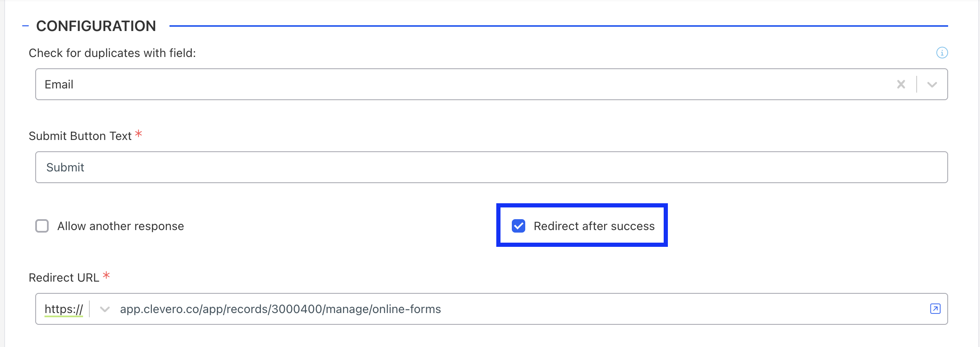Screen dimensions: 980x347
Task: Click the red asterisk next to Redirect URL
Action: coord(107,275)
